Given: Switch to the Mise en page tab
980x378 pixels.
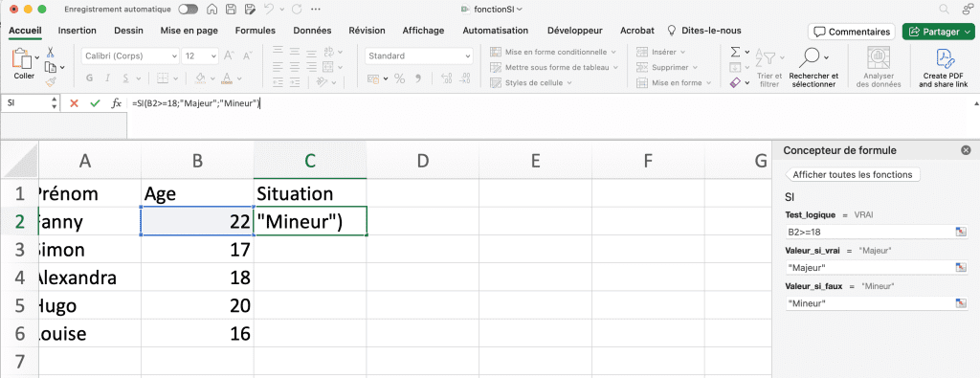Looking at the screenshot, I should click(x=189, y=31).
